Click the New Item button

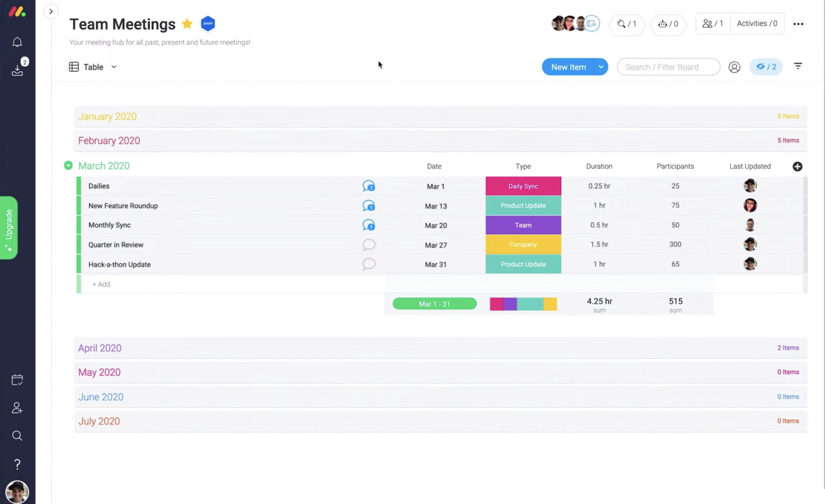(x=568, y=67)
